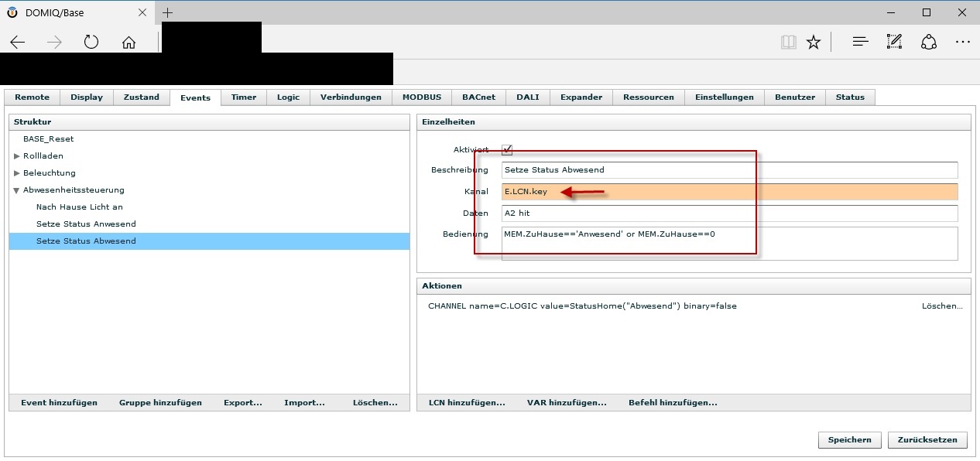Toggle the Aktiviert checkbox

click(x=507, y=150)
